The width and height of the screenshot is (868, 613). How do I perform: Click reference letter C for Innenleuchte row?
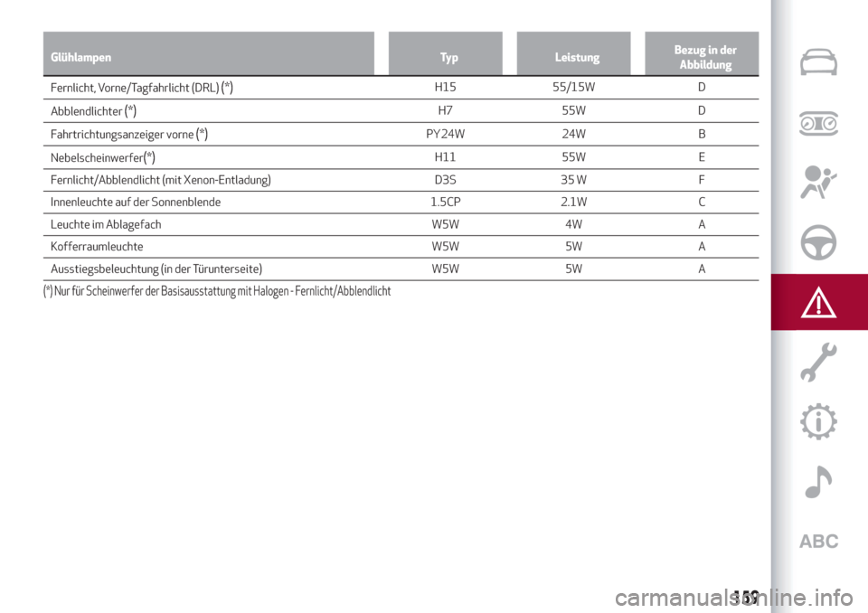702,202
